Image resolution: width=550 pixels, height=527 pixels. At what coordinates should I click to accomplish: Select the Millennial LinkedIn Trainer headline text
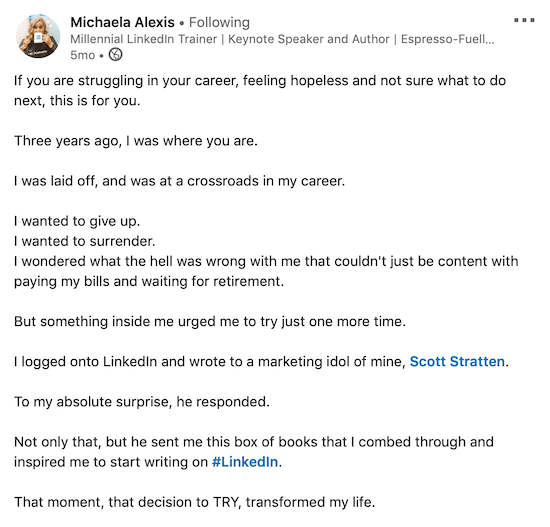[x=144, y=39]
